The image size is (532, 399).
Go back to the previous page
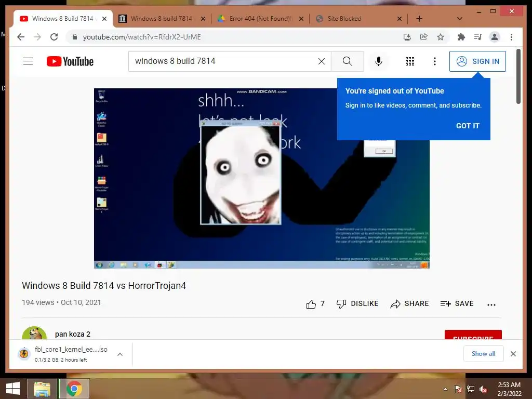(x=21, y=37)
